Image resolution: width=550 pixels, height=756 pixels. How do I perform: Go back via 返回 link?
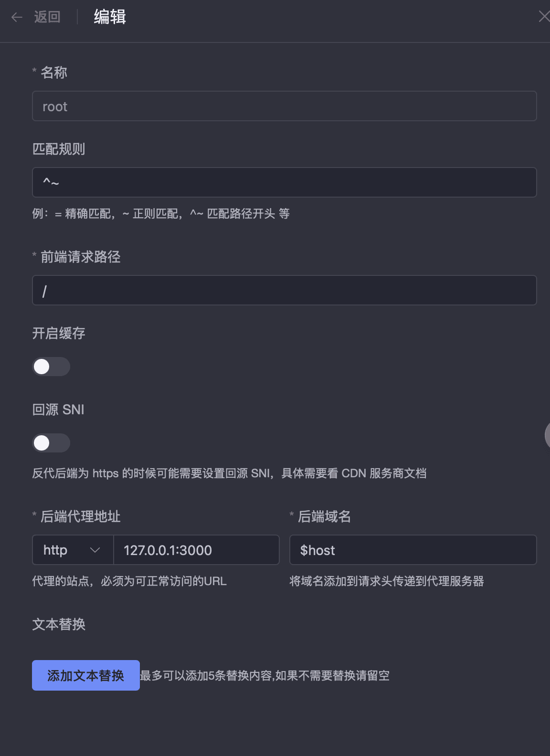[47, 17]
